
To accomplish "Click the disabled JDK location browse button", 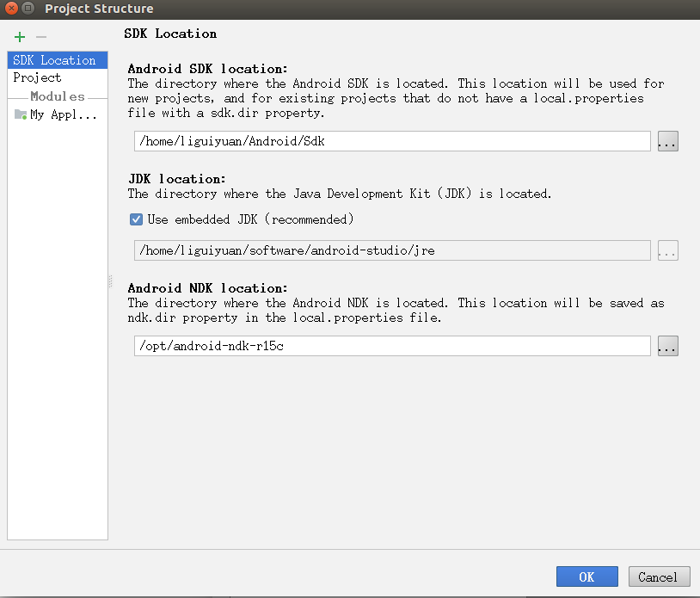I will [667, 250].
